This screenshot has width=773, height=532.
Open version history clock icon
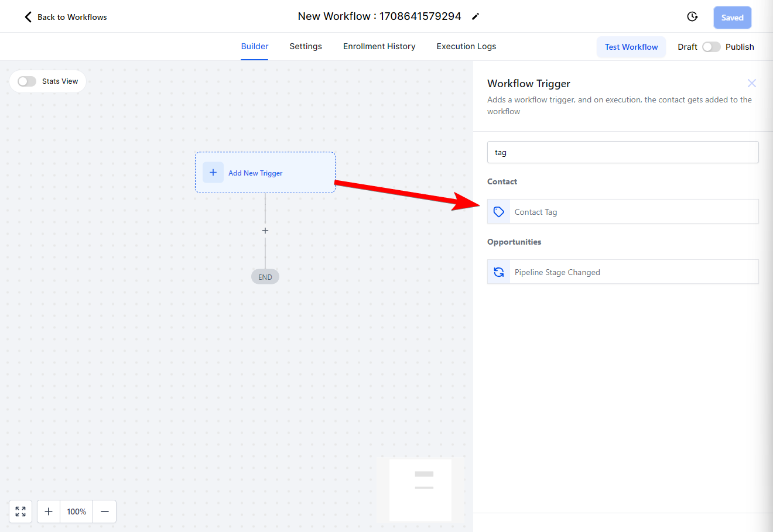(x=692, y=17)
